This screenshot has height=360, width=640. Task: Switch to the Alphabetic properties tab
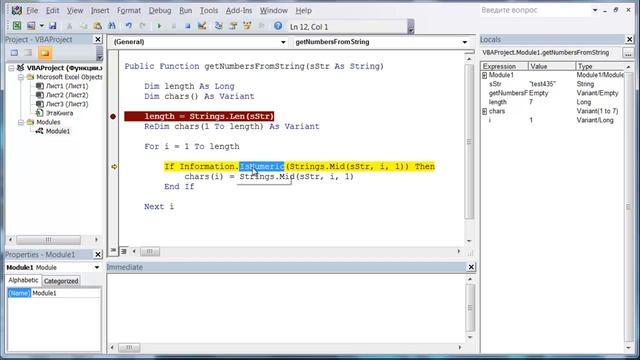pyautogui.click(x=23, y=280)
